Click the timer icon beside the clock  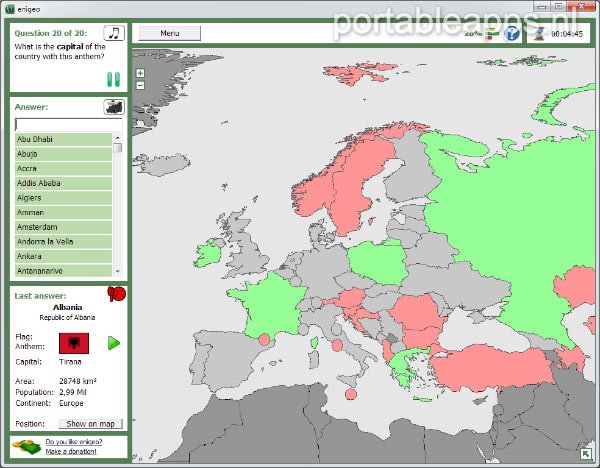[x=539, y=33]
